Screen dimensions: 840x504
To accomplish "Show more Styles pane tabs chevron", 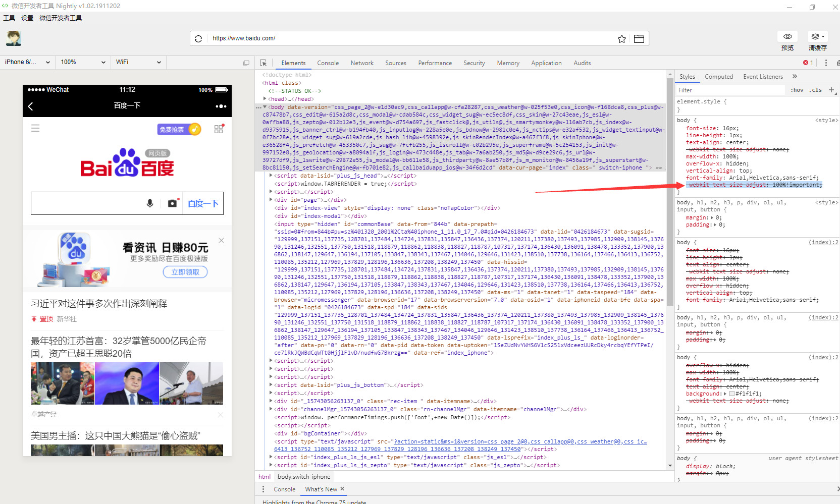I will [x=795, y=76].
